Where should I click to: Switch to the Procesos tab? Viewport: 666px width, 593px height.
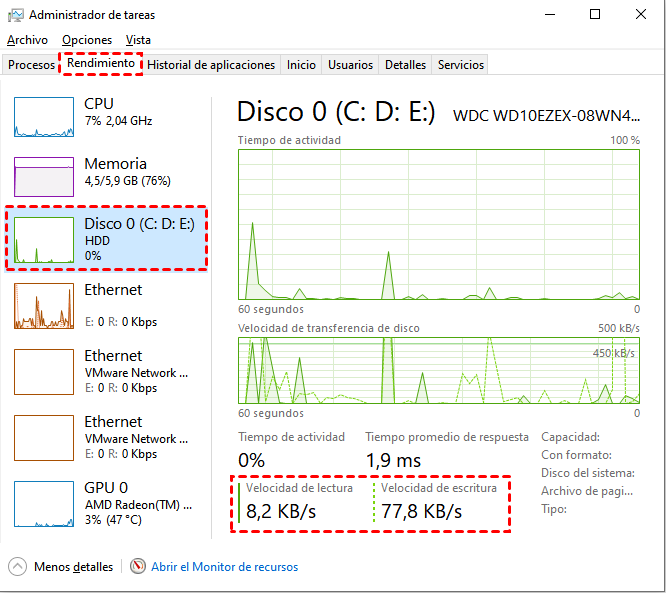(x=31, y=65)
